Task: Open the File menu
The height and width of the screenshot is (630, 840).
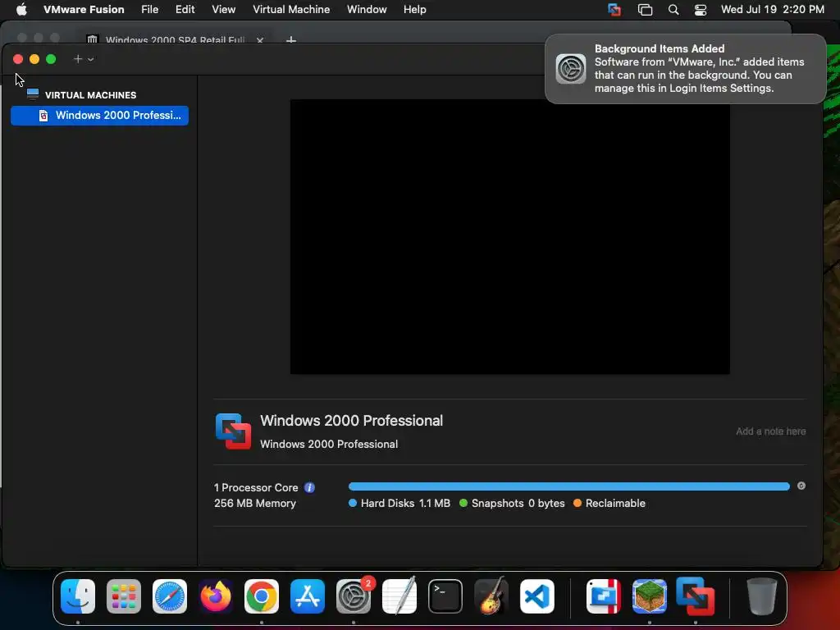Action: coord(149,10)
